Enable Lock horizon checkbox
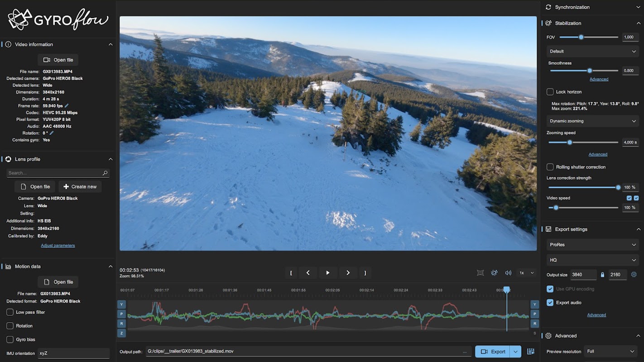Image resolution: width=644 pixels, height=362 pixels. click(x=550, y=92)
